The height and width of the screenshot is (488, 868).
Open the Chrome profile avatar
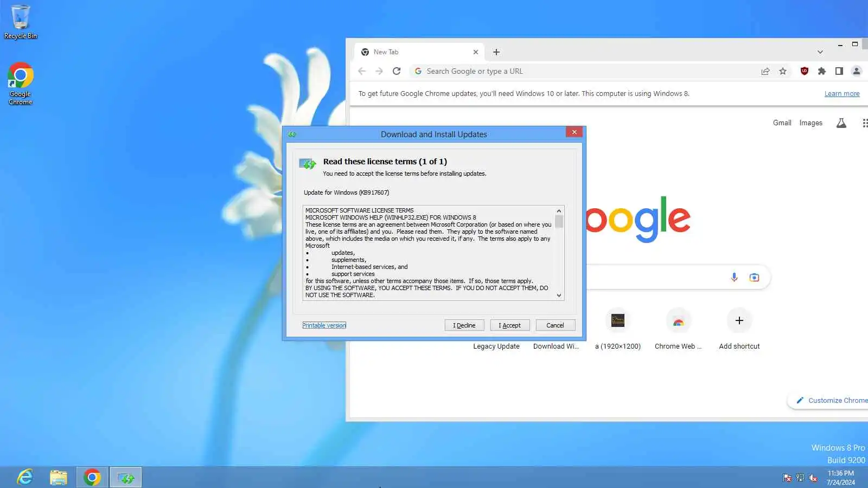[x=857, y=71]
